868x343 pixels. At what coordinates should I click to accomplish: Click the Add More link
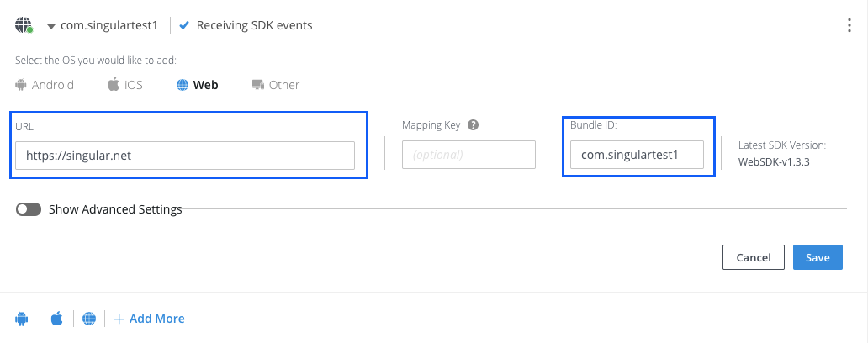click(149, 319)
